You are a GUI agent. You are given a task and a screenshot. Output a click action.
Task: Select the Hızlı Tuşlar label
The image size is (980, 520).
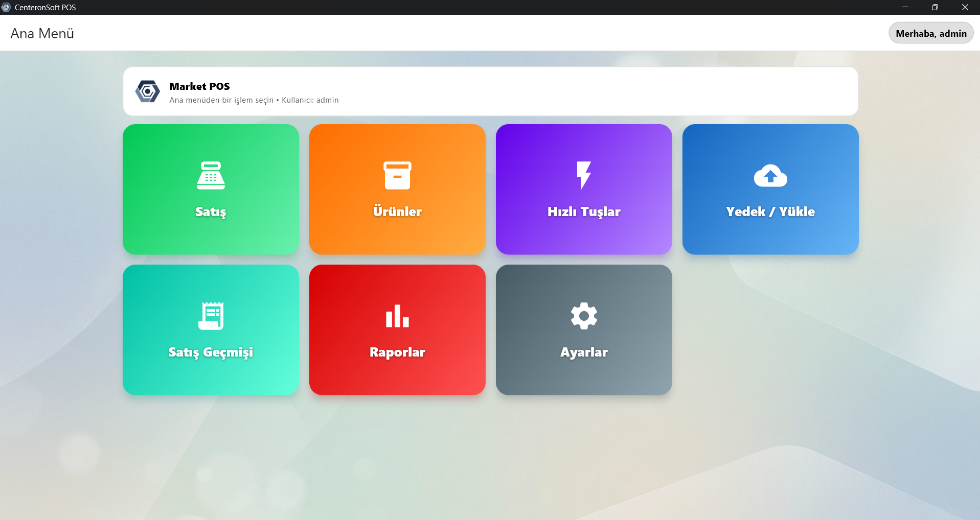coord(584,211)
